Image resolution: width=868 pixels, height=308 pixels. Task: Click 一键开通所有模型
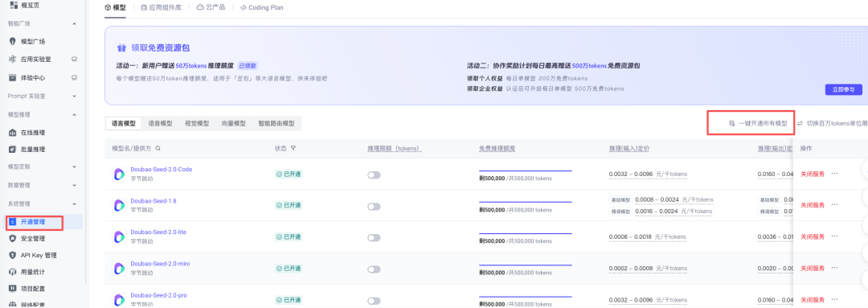(758, 124)
